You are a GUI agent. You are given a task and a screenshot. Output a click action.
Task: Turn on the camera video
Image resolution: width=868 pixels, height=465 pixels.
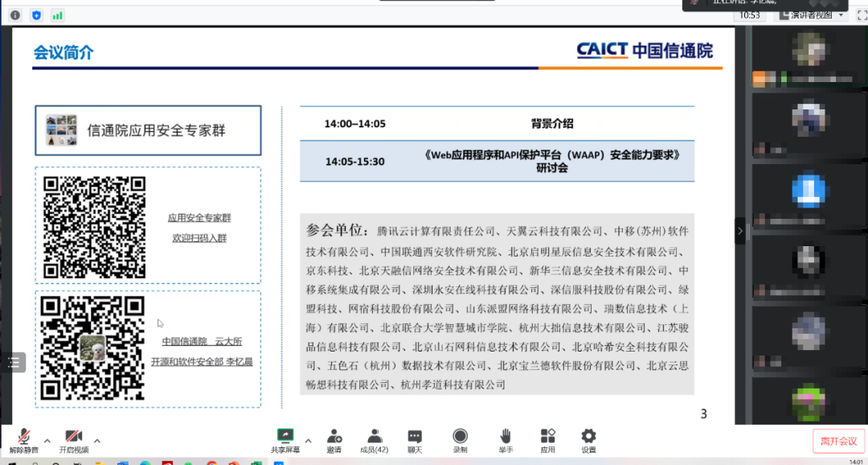[74, 441]
